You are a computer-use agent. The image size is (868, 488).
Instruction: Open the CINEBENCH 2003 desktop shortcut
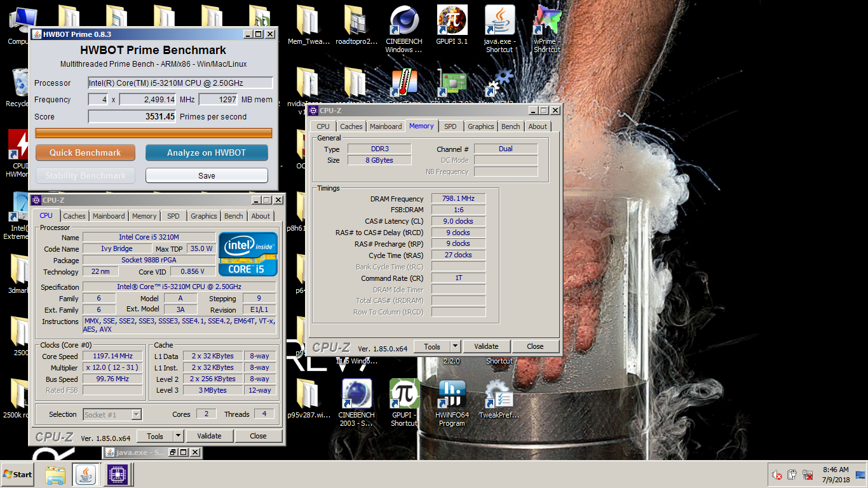tap(356, 403)
